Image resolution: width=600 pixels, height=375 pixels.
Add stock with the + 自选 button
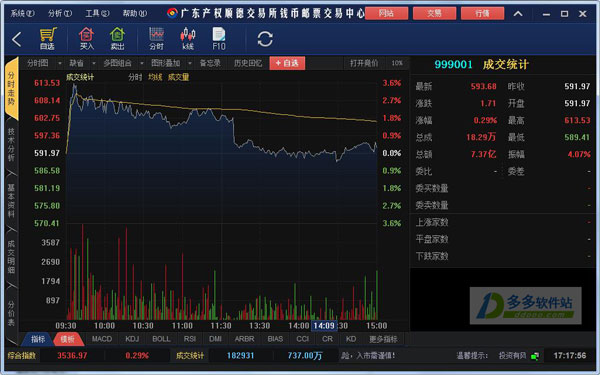[x=287, y=63]
